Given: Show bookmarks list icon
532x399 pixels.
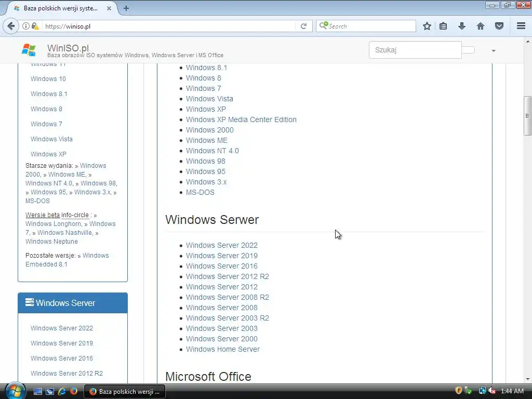Looking at the screenshot, I should click(443, 26).
